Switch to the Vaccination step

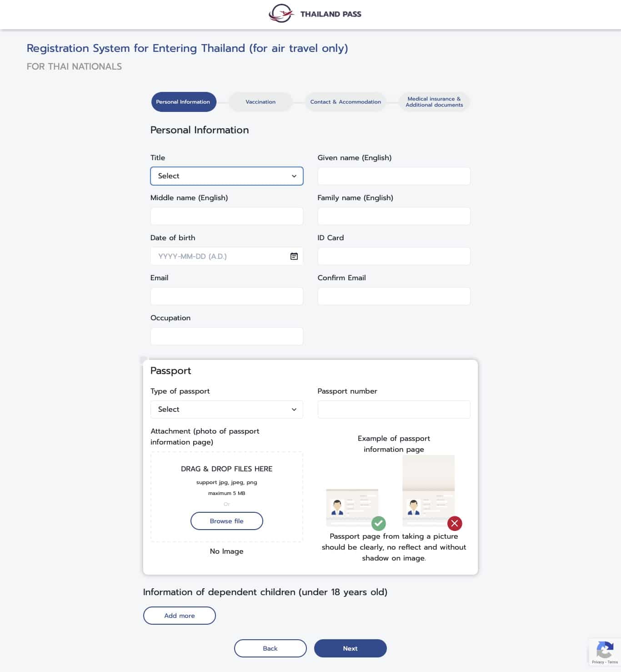260,101
